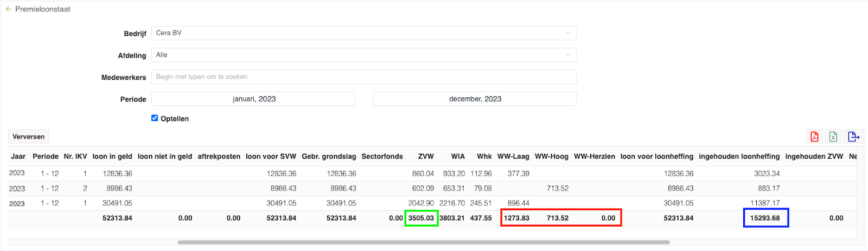Click the Verversen button
The width and height of the screenshot is (868, 251).
(x=29, y=136)
